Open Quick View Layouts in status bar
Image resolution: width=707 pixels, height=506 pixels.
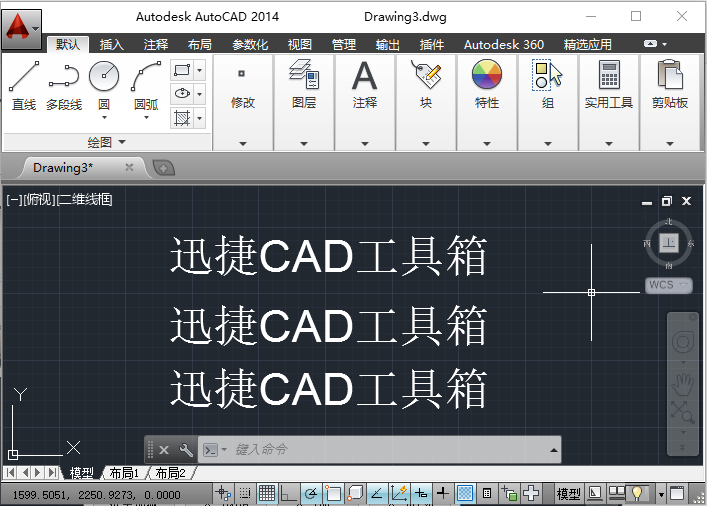pyautogui.click(x=595, y=493)
